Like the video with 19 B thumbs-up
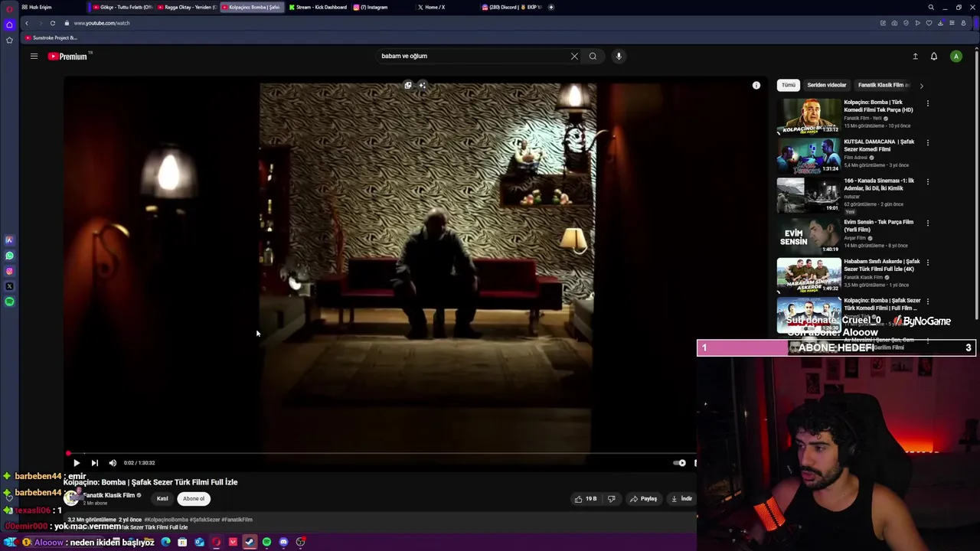Screen dimensions: 980x551 (x=586, y=499)
